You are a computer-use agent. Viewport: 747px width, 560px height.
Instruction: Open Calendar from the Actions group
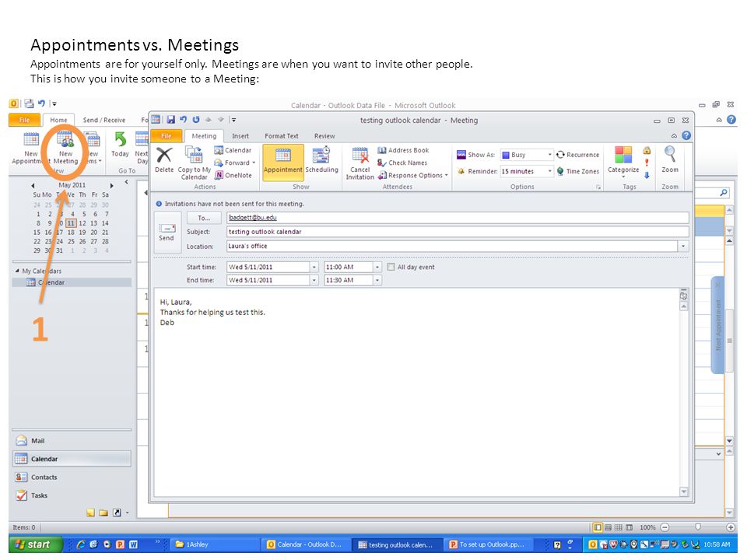[x=233, y=150]
